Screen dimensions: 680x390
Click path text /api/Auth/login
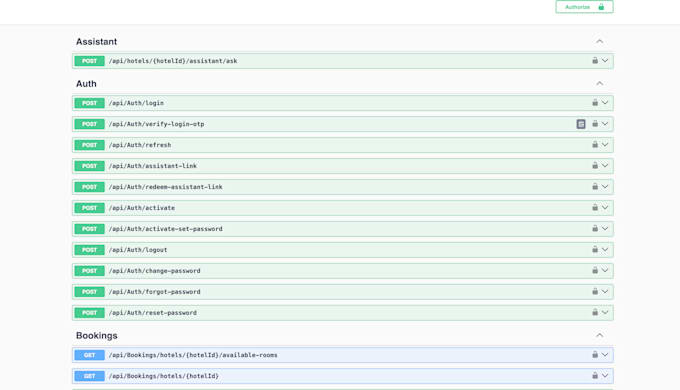click(x=136, y=103)
